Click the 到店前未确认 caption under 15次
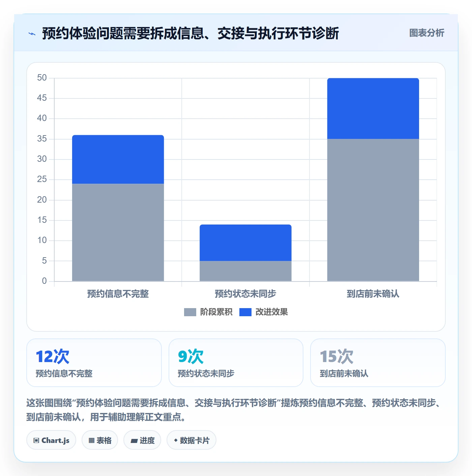 point(344,374)
